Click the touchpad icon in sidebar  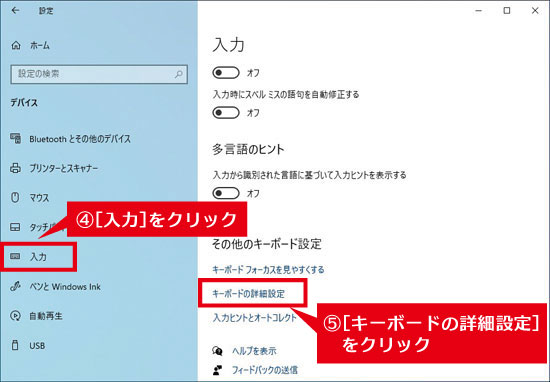15,227
